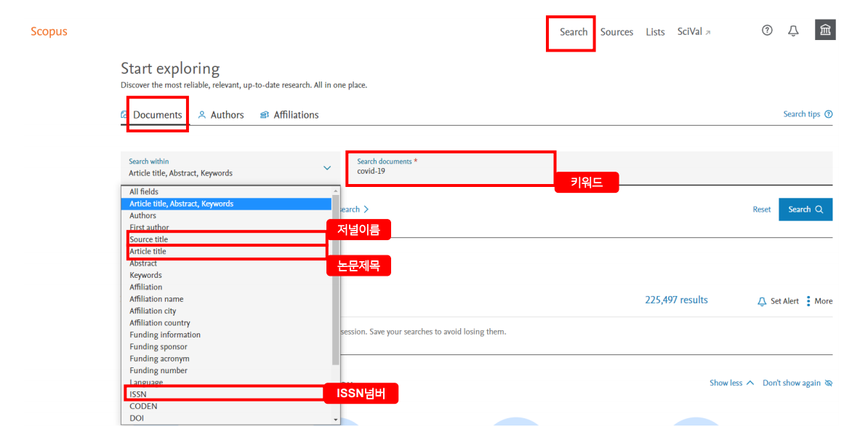868x427 pixels.
Task: Open SciVal external link
Action: coord(694,32)
